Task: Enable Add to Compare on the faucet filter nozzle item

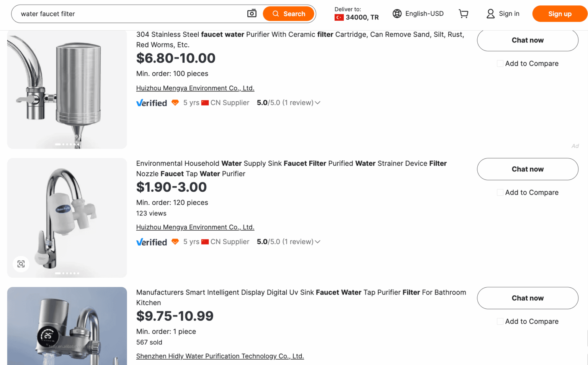Action: (500, 192)
